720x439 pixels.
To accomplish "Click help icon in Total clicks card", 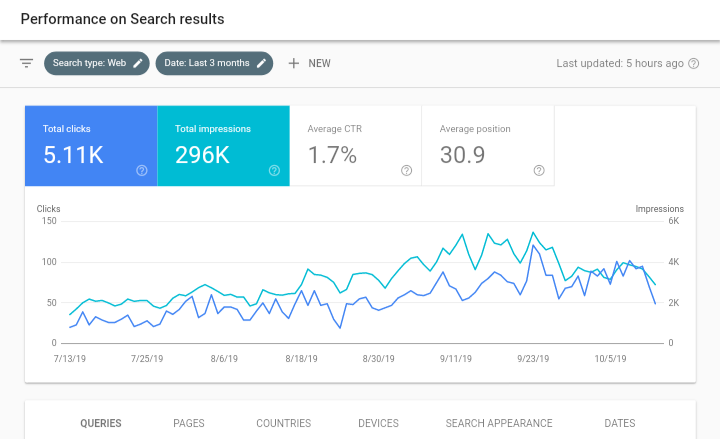I will pyautogui.click(x=141, y=170).
